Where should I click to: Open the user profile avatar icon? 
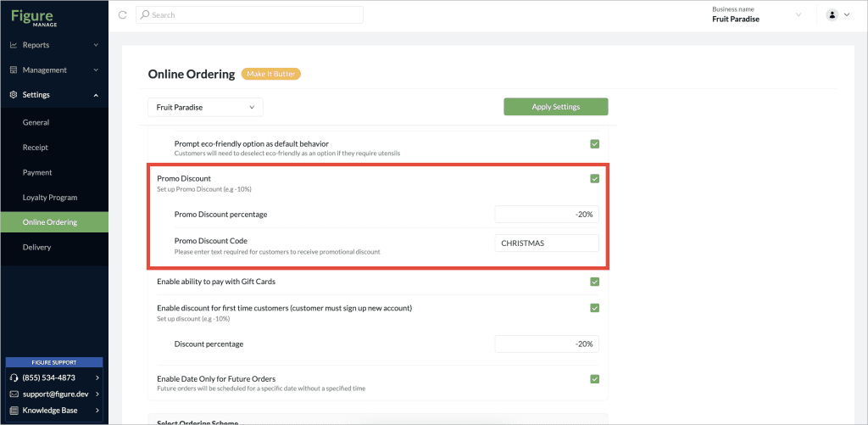coord(832,15)
